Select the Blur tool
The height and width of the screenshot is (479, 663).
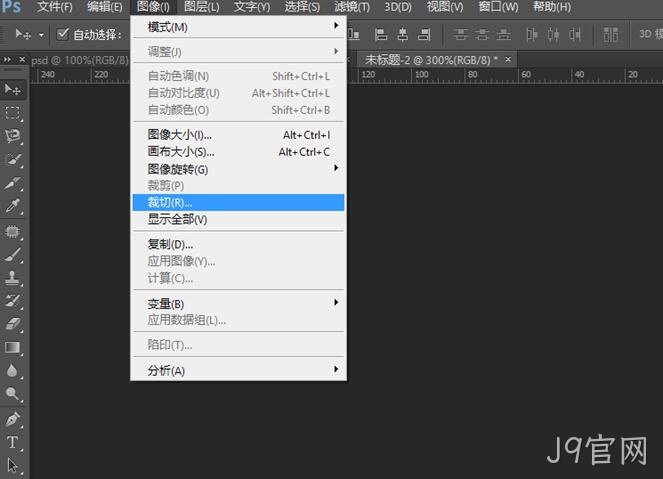click(x=12, y=370)
